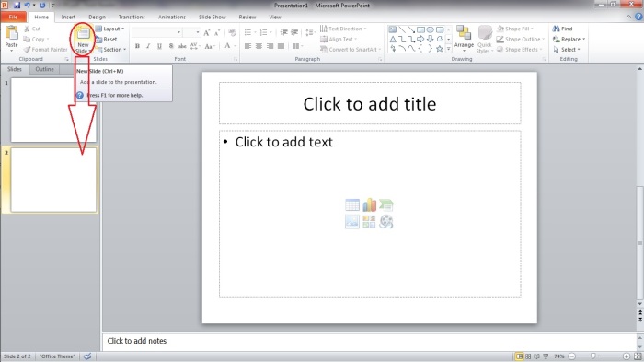The height and width of the screenshot is (362, 644).
Task: Toggle text Shadow formatting
Action: (171, 46)
